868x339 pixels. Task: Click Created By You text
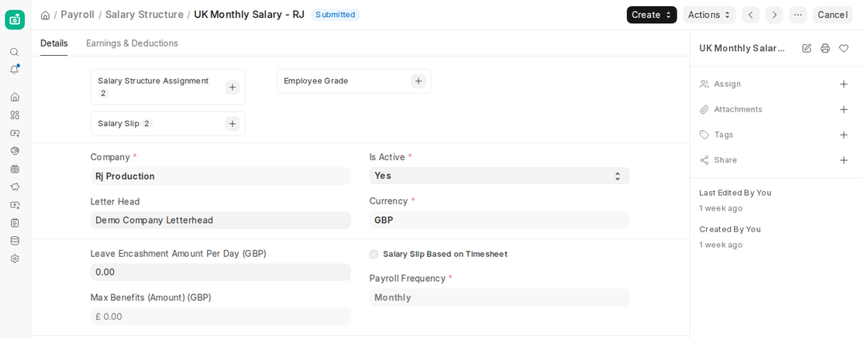[730, 230]
